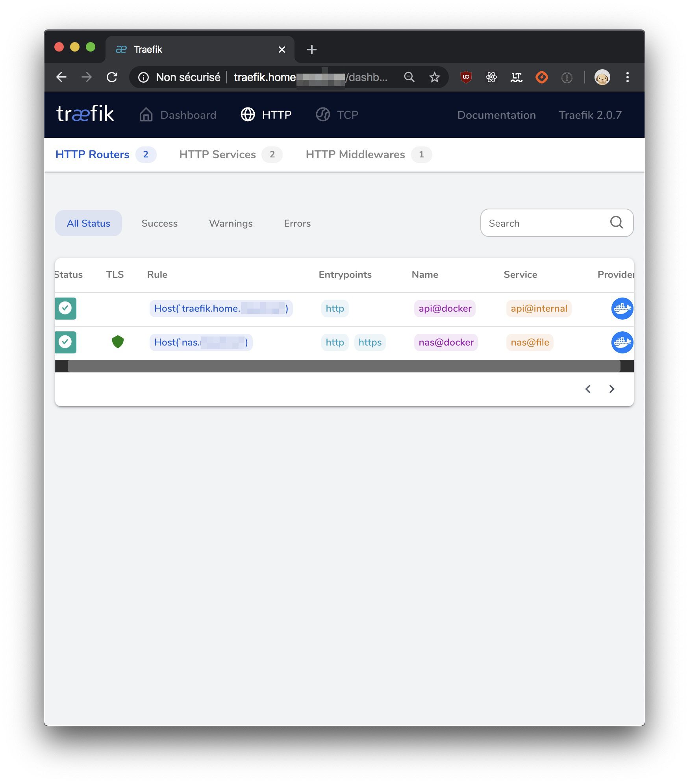This screenshot has width=689, height=784.
Task: Select the TCP section icon
Action: click(323, 115)
